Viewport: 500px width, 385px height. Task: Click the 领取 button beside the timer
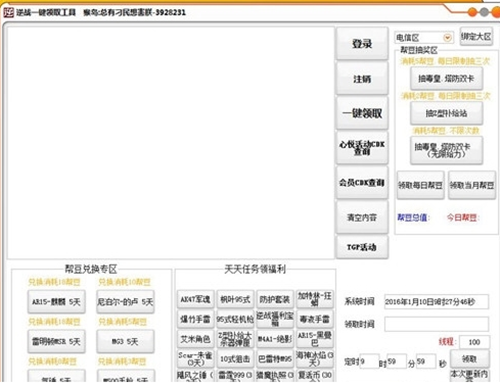pos(470,359)
